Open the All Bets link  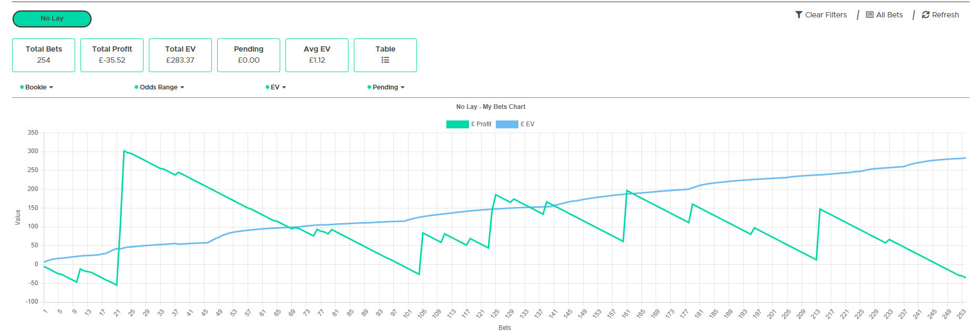889,15
